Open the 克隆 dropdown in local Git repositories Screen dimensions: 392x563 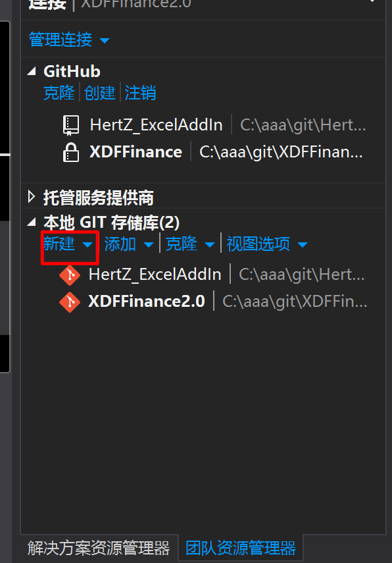[x=190, y=244]
